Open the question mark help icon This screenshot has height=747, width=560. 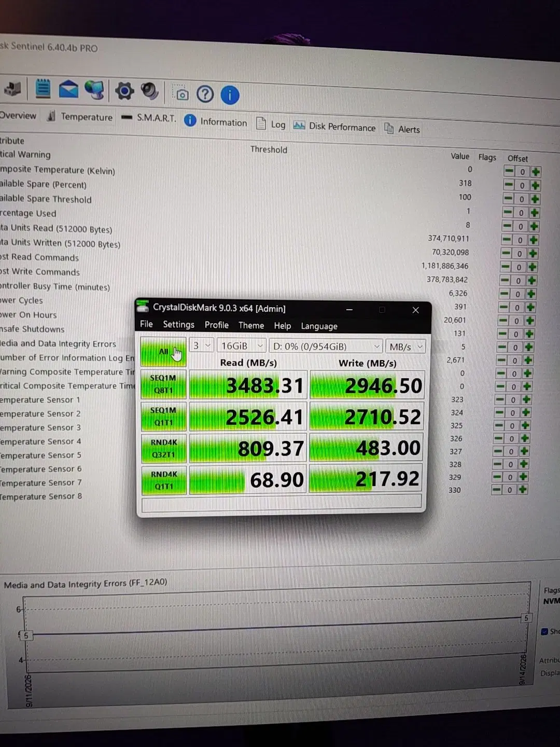click(205, 94)
